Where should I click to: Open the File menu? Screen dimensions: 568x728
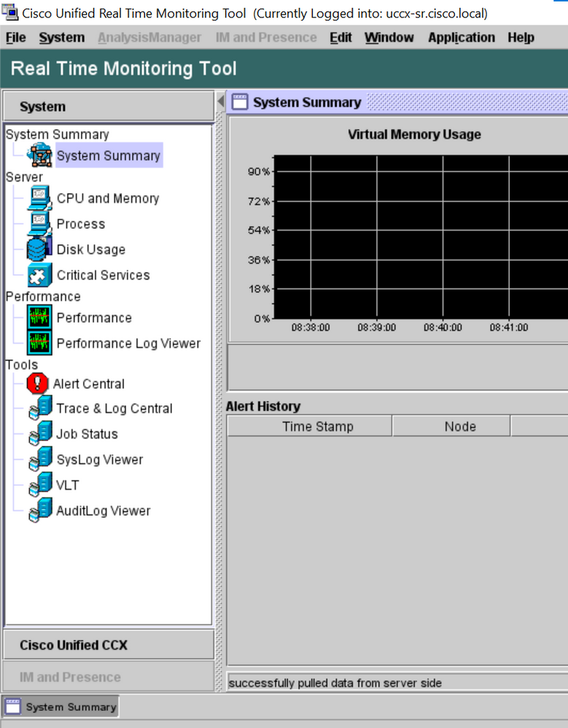pyautogui.click(x=16, y=38)
